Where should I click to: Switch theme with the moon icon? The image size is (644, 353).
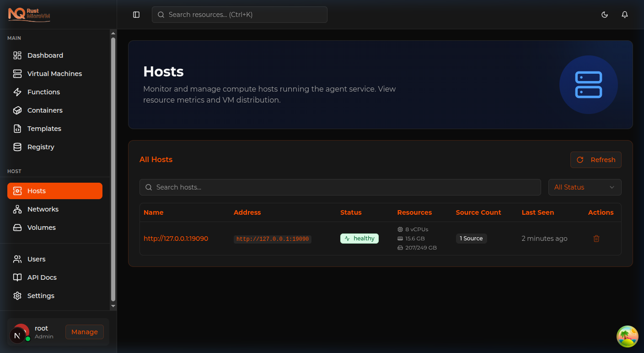coord(605,15)
